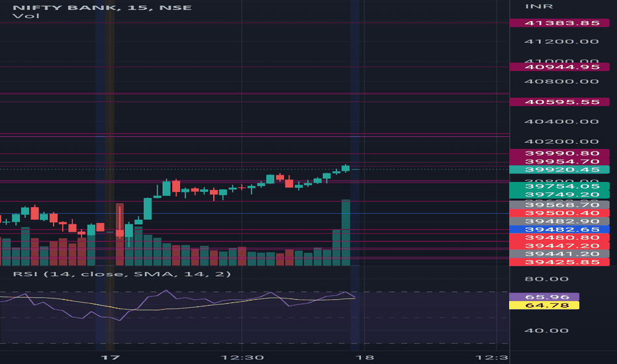
Task: Click the 40400.00 price axis tick
Action: click(x=561, y=122)
